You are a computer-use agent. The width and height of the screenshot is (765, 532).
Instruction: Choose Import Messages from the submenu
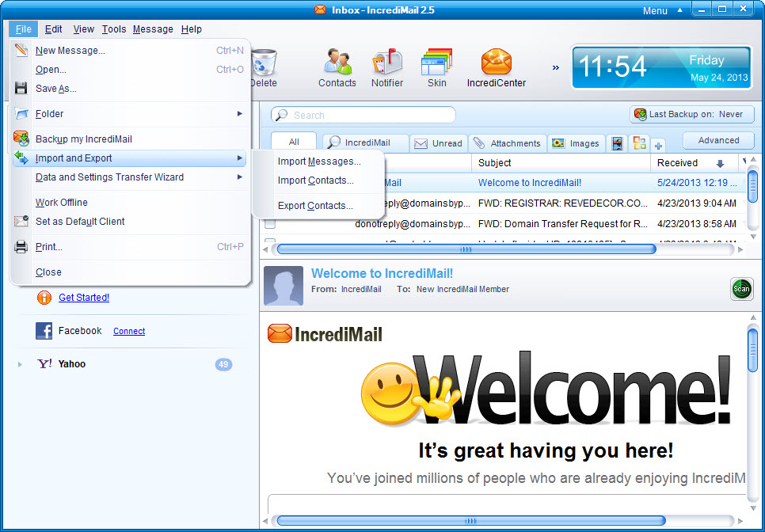[x=319, y=161]
